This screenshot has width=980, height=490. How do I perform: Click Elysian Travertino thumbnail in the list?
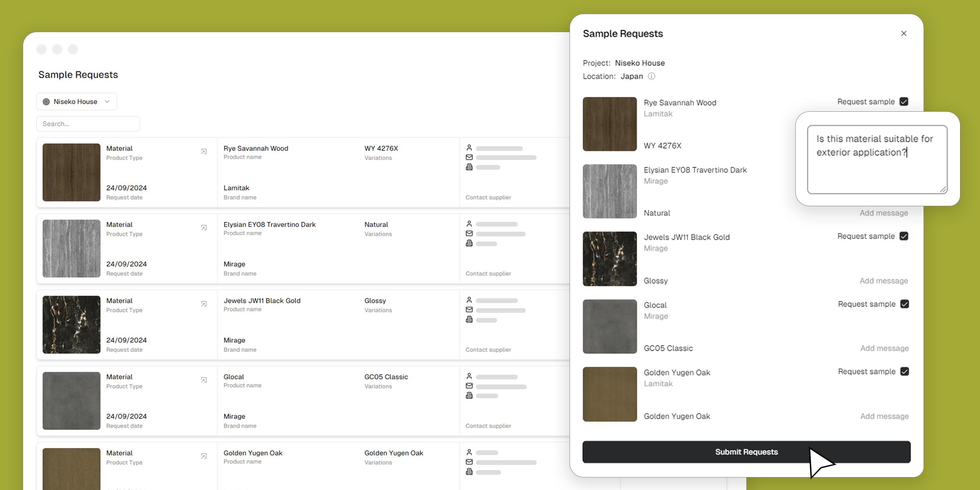click(71, 248)
